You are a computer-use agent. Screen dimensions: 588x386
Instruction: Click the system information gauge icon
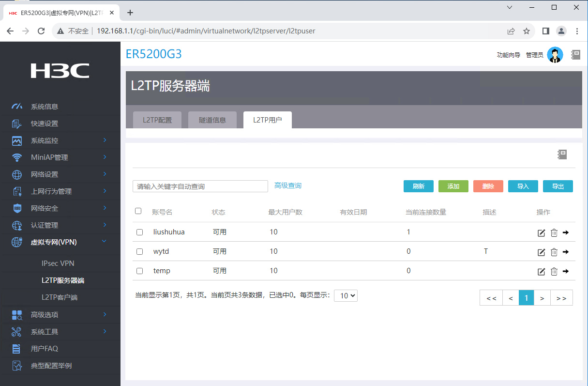[17, 107]
